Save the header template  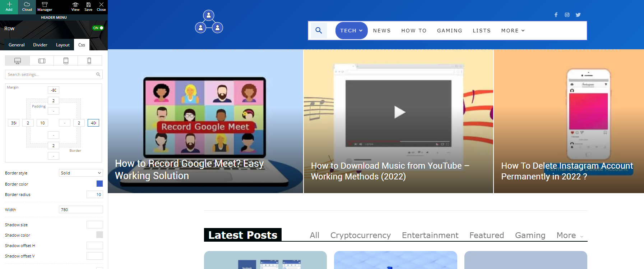88,7
